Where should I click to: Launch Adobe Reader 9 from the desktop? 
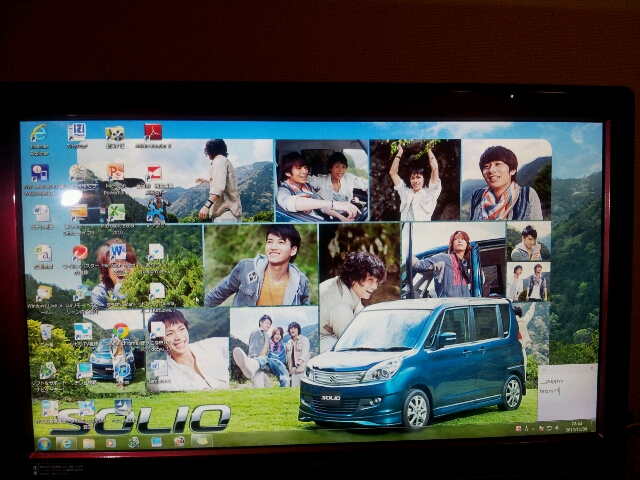[x=153, y=136]
